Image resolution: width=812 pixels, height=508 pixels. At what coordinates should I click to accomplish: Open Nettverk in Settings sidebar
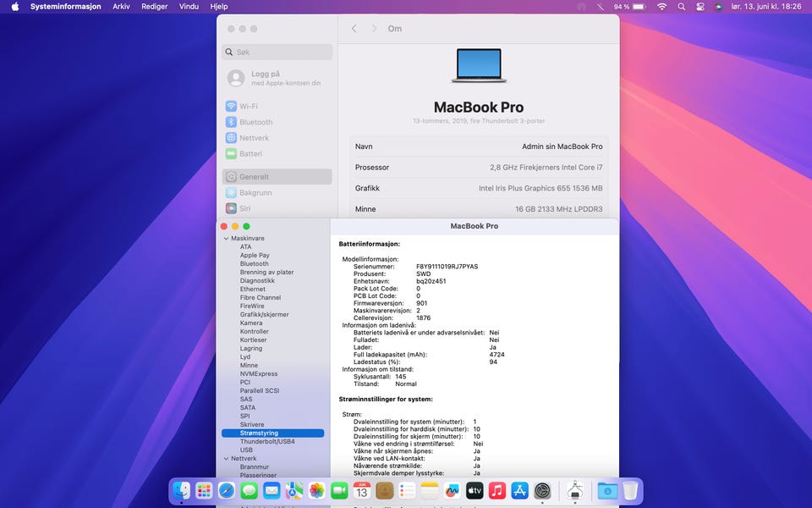pos(277,138)
